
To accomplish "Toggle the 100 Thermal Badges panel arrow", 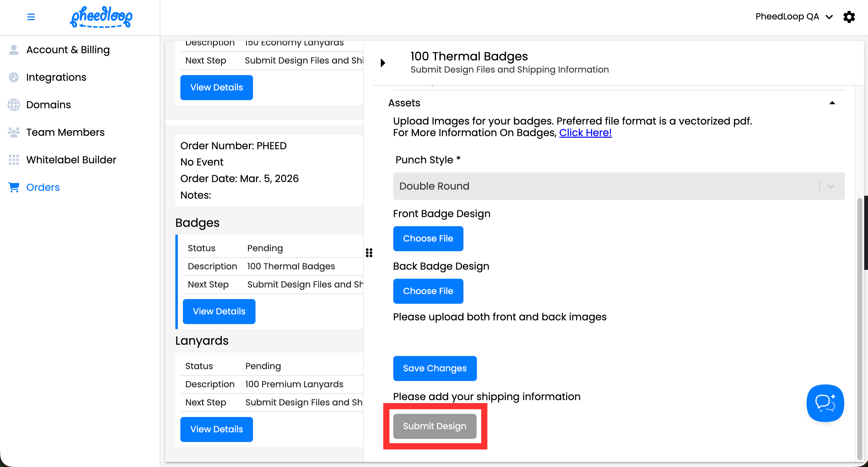I will [x=383, y=63].
